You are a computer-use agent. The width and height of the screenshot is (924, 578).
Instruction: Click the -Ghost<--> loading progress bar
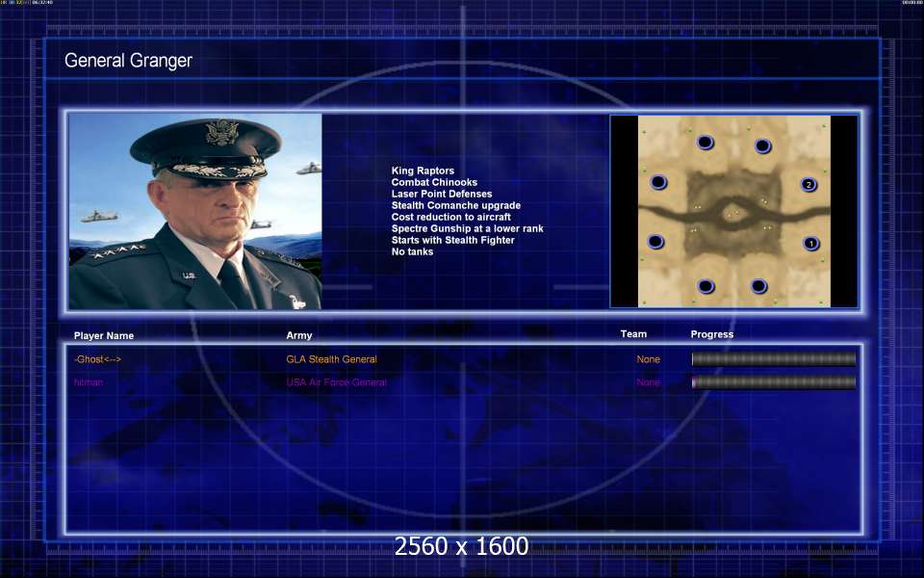coord(773,359)
